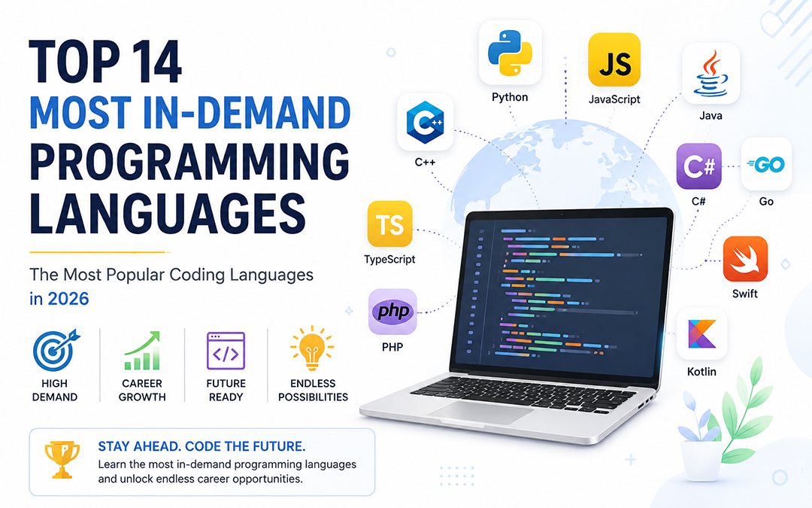Click the "Go" label text
Image resolution: width=812 pixels, height=508 pixels.
tap(766, 201)
